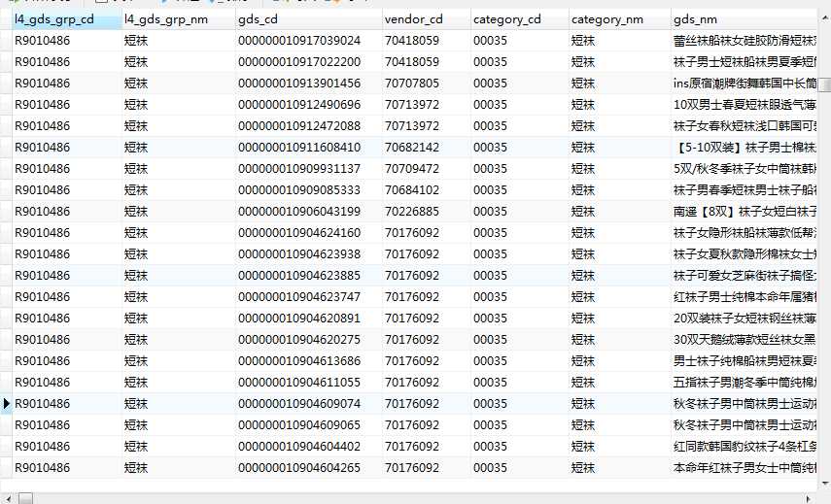
Task: Click the vertical scrollbar down arrow
Action: click(824, 484)
